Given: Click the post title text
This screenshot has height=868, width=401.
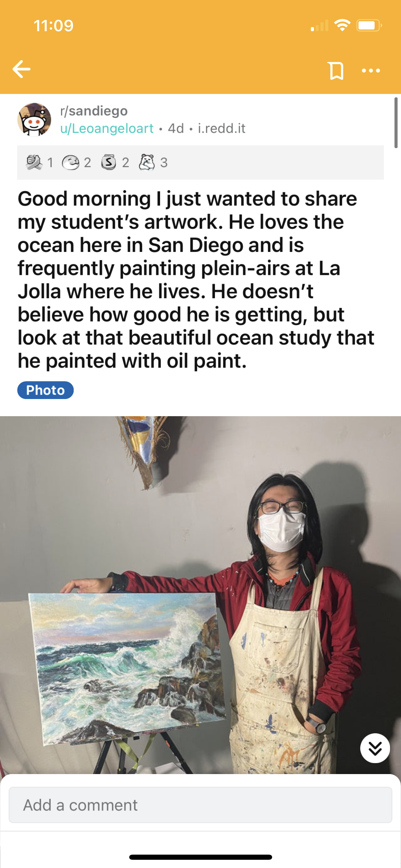Looking at the screenshot, I should (x=196, y=280).
